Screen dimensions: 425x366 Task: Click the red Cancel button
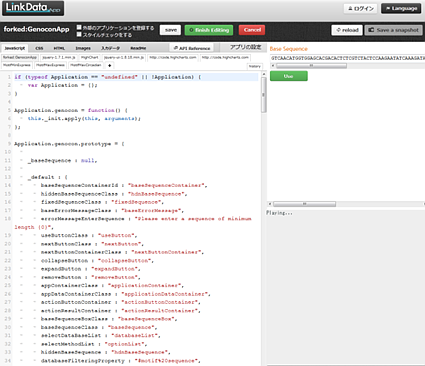click(252, 30)
